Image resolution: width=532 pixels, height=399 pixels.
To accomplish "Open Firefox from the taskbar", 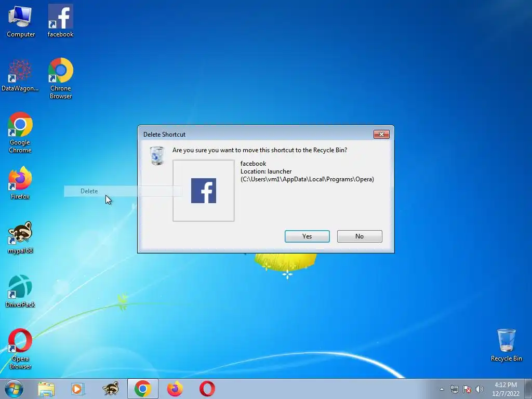I will [x=175, y=389].
